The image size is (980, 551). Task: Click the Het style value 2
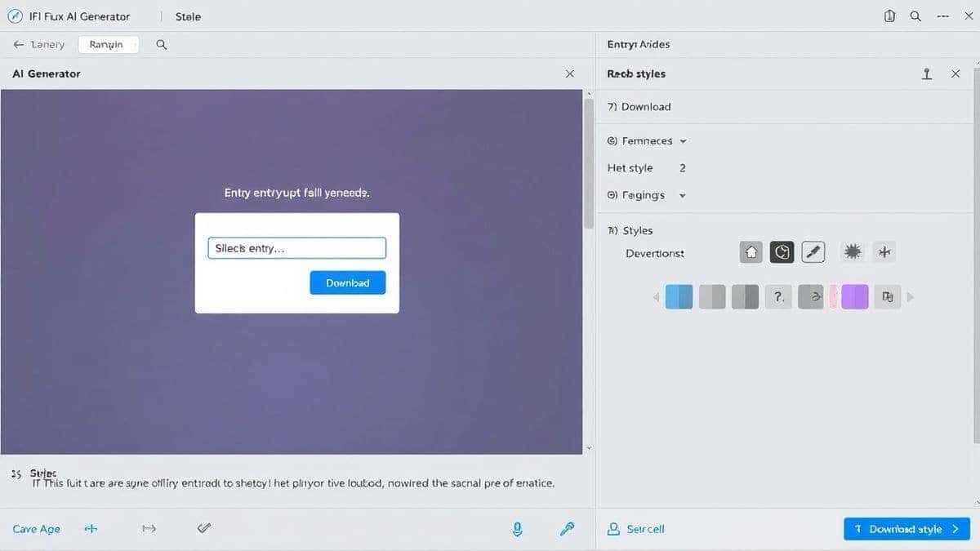point(683,168)
